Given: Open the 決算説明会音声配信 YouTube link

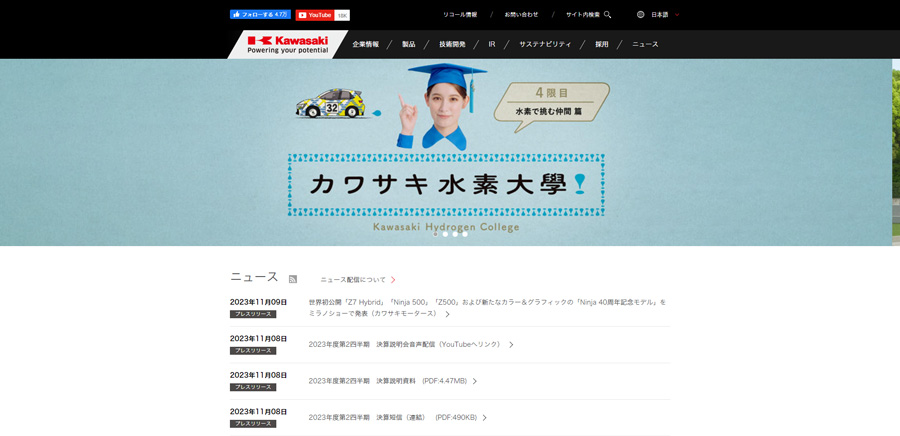Looking at the screenshot, I should (x=404, y=345).
